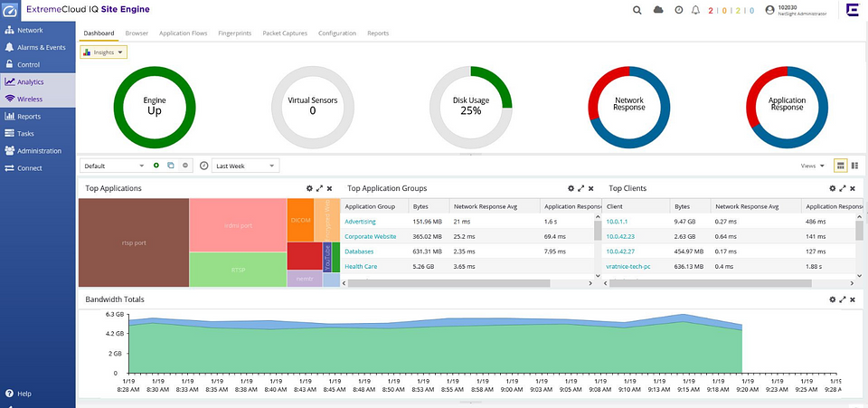
Task: Maximize the Bandwidth Totals panel
Action: tap(843, 299)
